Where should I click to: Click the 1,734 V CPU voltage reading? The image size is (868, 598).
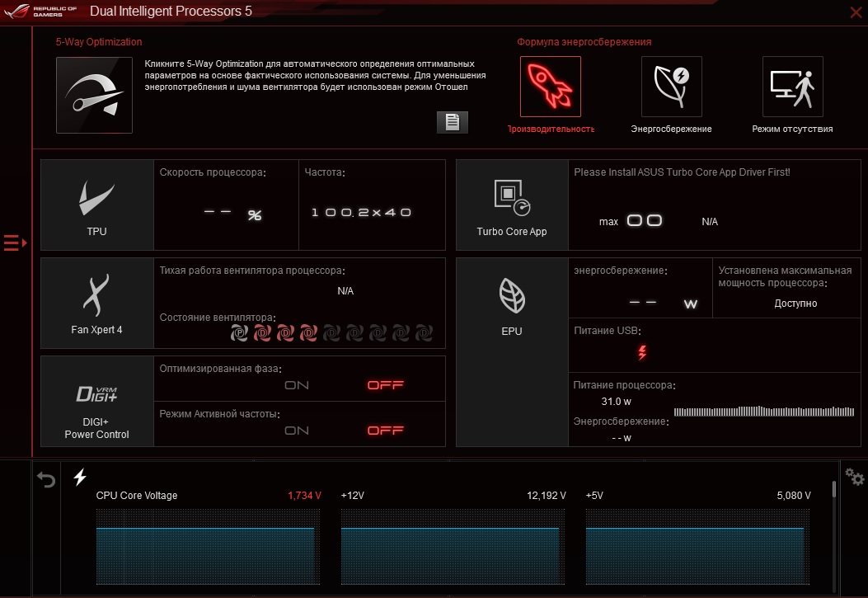[x=304, y=496]
